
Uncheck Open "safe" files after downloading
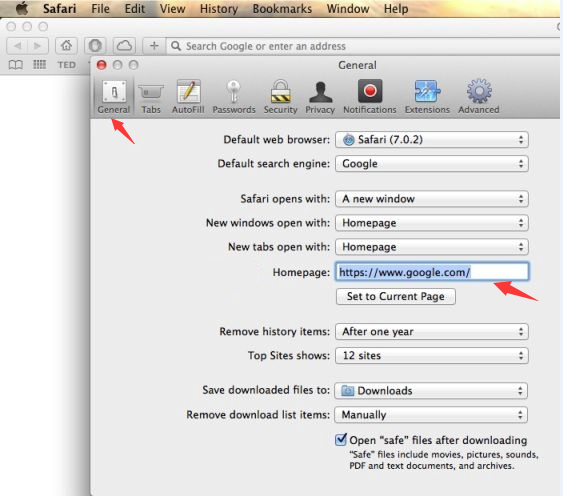(340, 440)
